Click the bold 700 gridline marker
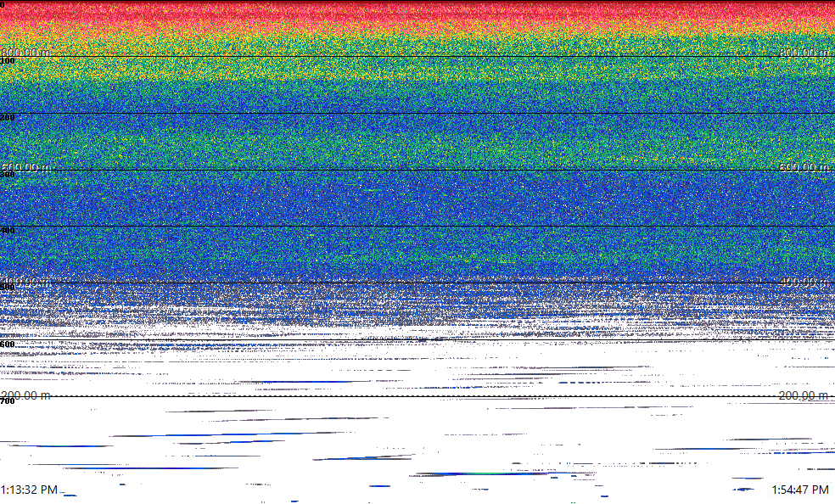835x504 pixels. point(8,401)
